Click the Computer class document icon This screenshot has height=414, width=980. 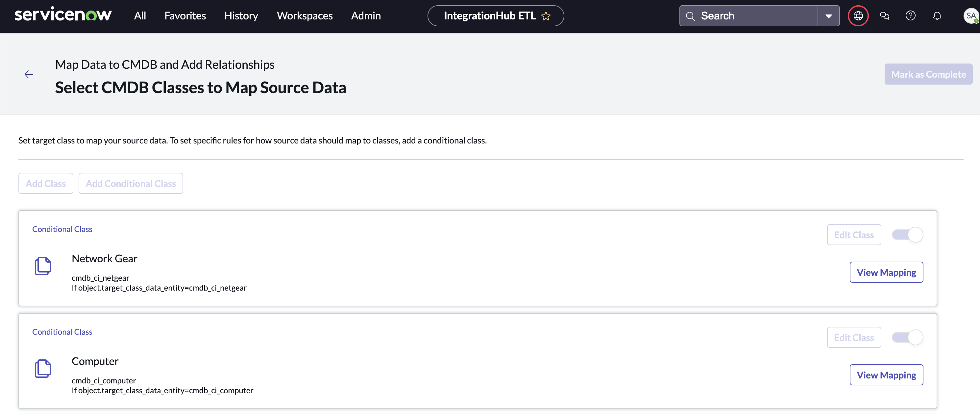tap(43, 368)
